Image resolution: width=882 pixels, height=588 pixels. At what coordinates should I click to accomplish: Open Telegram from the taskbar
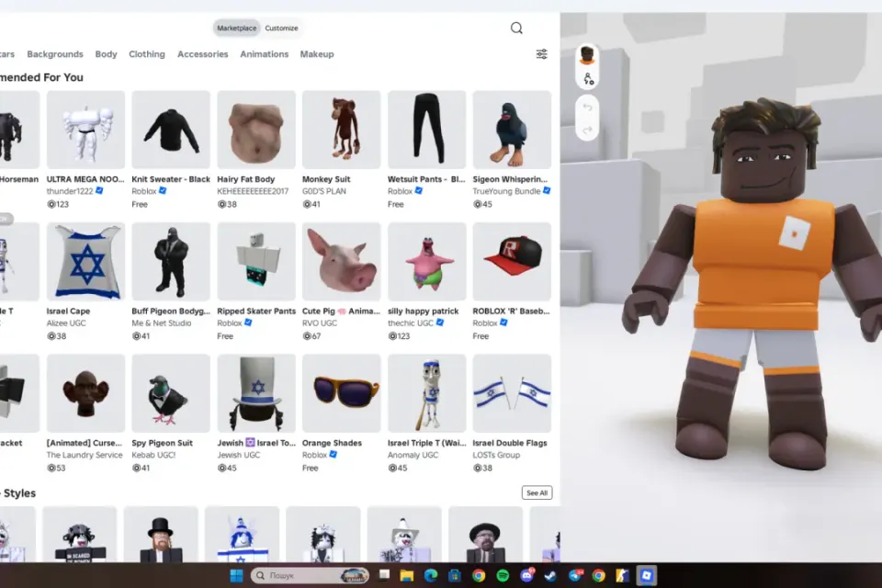(x=575, y=576)
